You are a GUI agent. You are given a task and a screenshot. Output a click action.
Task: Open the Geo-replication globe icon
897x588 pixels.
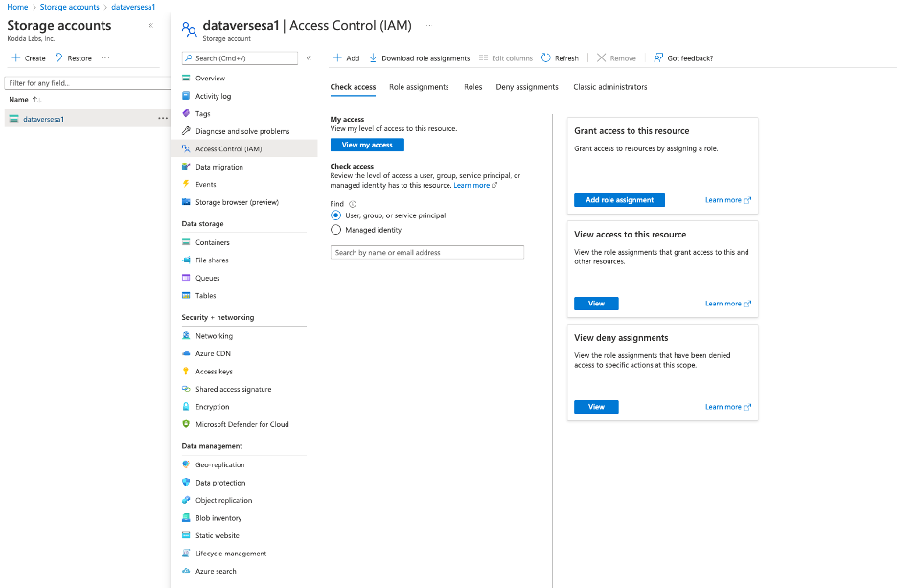tap(186, 464)
